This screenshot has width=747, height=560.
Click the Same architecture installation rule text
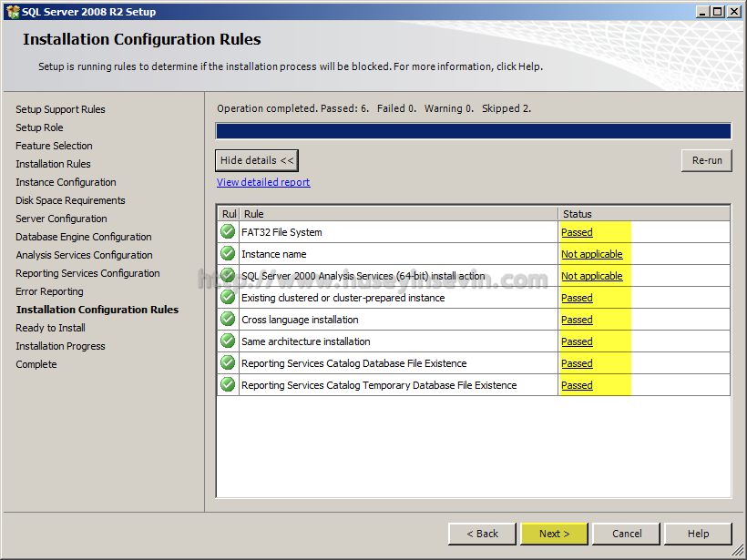coord(306,341)
